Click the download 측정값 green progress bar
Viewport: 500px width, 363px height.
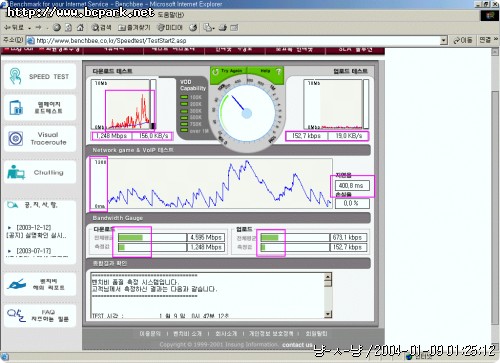click(122, 247)
